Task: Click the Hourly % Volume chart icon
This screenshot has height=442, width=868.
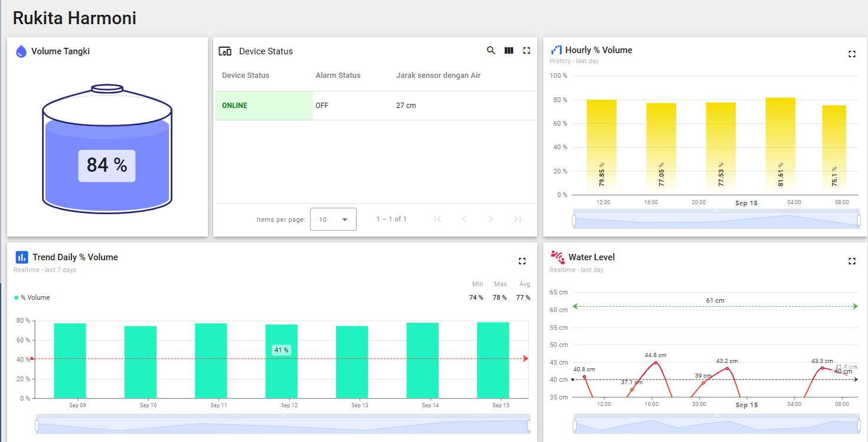Action: [556, 50]
